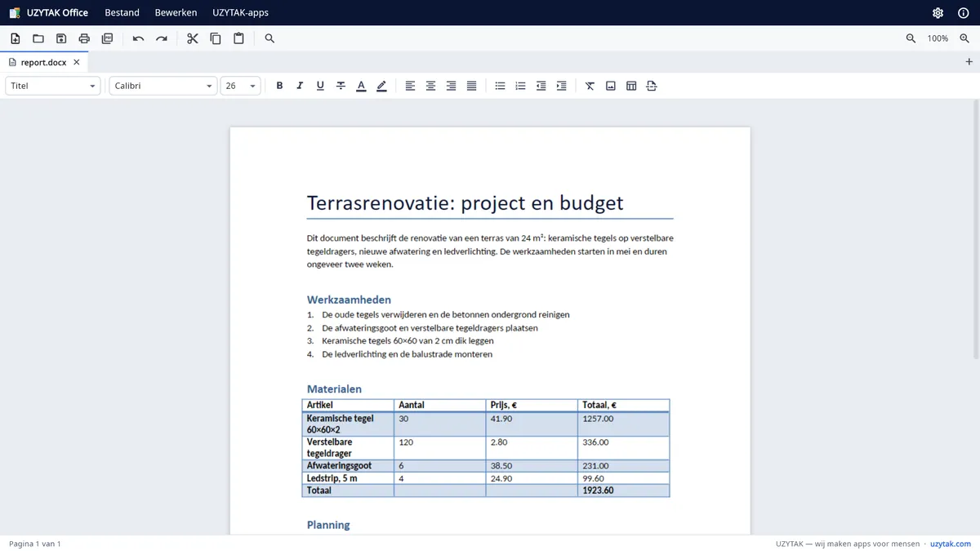This screenshot has width=980, height=551.
Task: Pick the font text color
Action: pos(361,86)
